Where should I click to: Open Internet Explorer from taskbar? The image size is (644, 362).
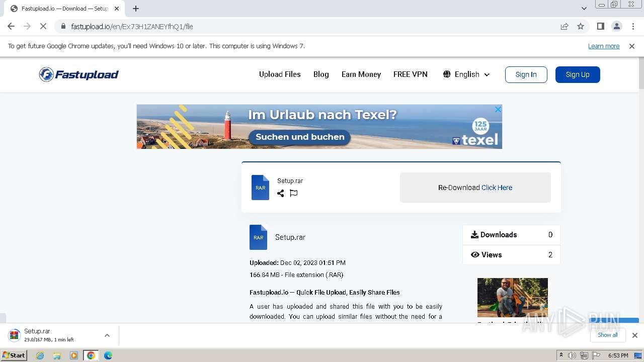click(40, 355)
